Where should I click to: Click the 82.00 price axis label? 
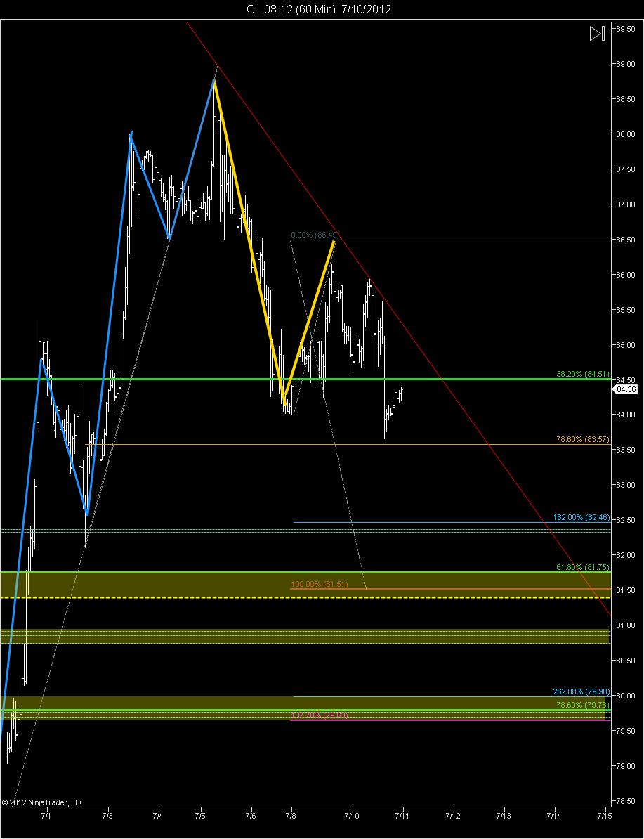tap(626, 555)
